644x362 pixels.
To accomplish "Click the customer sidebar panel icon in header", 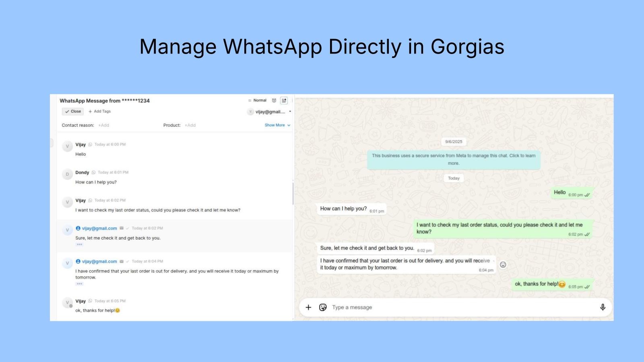I will 284,101.
